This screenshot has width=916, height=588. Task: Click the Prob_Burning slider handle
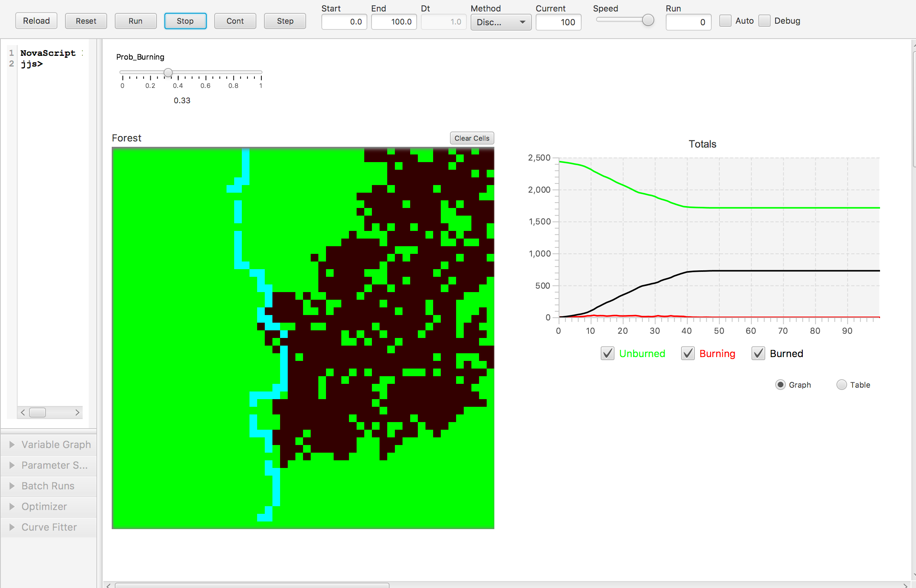click(168, 73)
